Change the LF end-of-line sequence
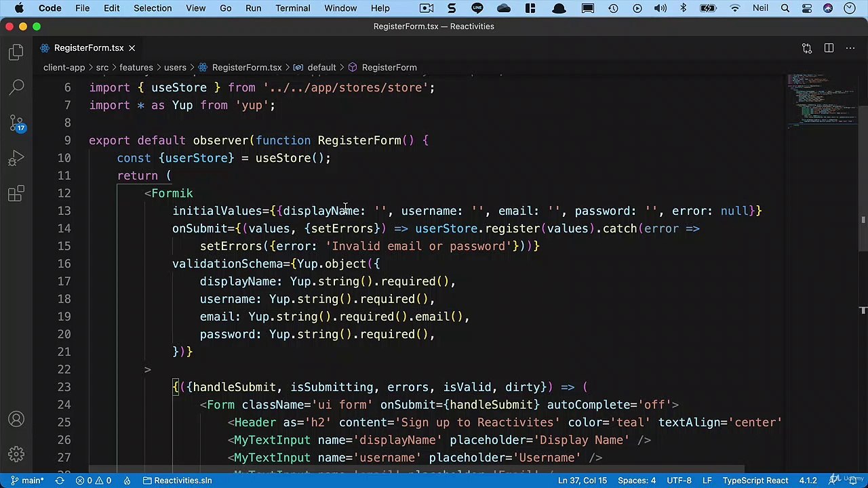 pyautogui.click(x=707, y=481)
